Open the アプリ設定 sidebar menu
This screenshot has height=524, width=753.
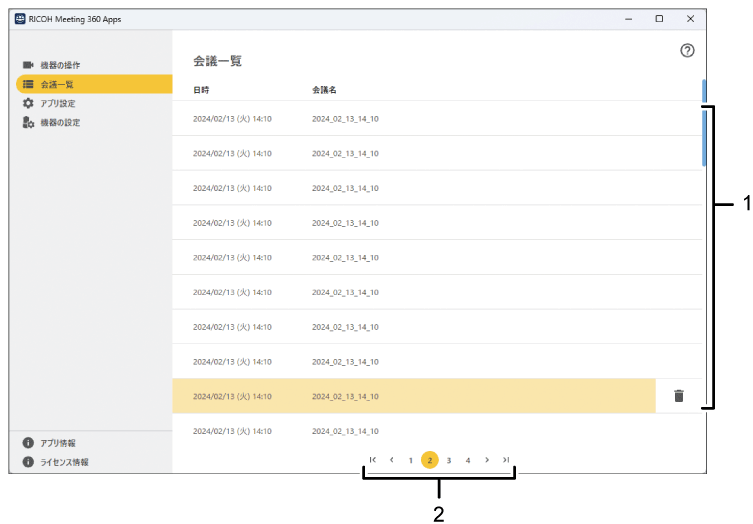(x=58, y=103)
